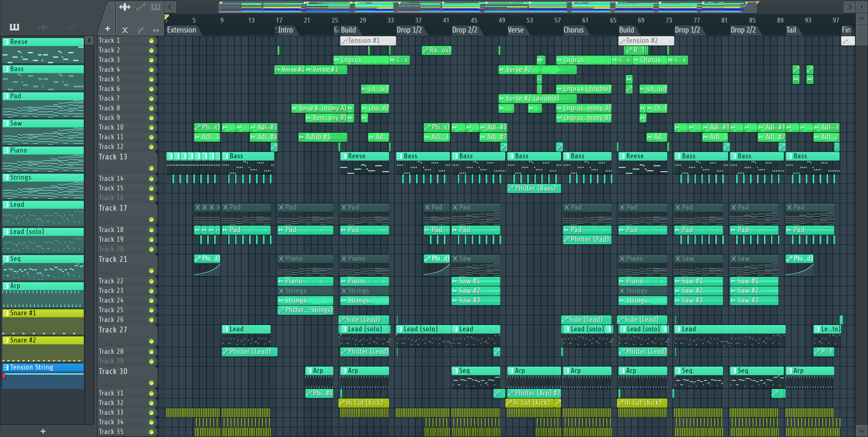Image resolution: width=868 pixels, height=437 pixels.
Task: Select the audio waveform filter in picker
Action: point(43,27)
